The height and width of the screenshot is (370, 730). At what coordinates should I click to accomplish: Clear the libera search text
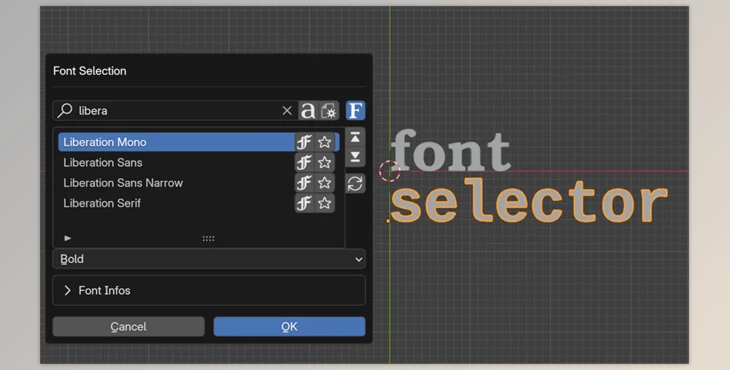287,111
